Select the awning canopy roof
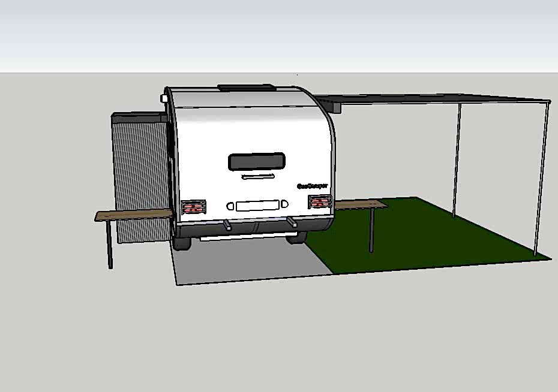Image resolution: width=558 pixels, height=392 pixels. [438, 99]
